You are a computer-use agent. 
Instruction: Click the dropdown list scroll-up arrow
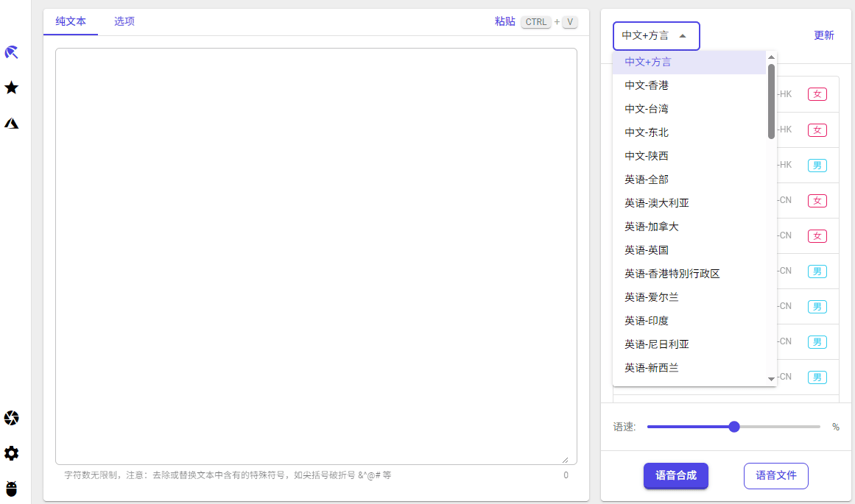(x=771, y=57)
